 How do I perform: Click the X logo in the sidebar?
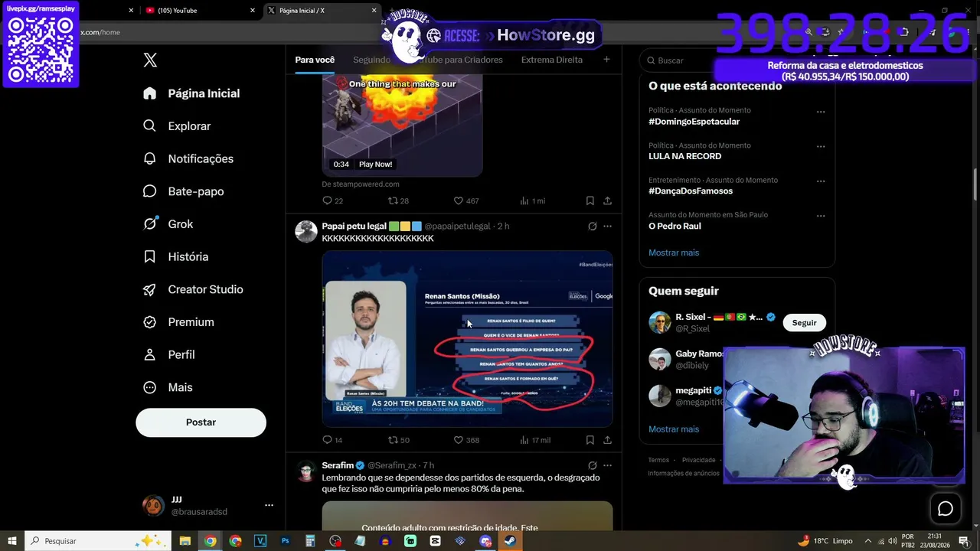(150, 60)
